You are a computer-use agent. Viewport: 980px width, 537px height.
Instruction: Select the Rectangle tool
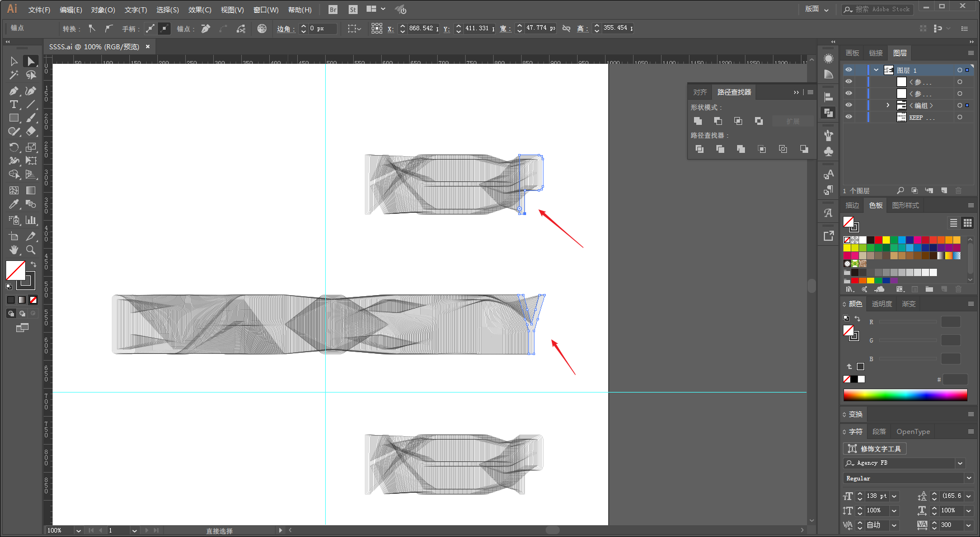click(14, 118)
